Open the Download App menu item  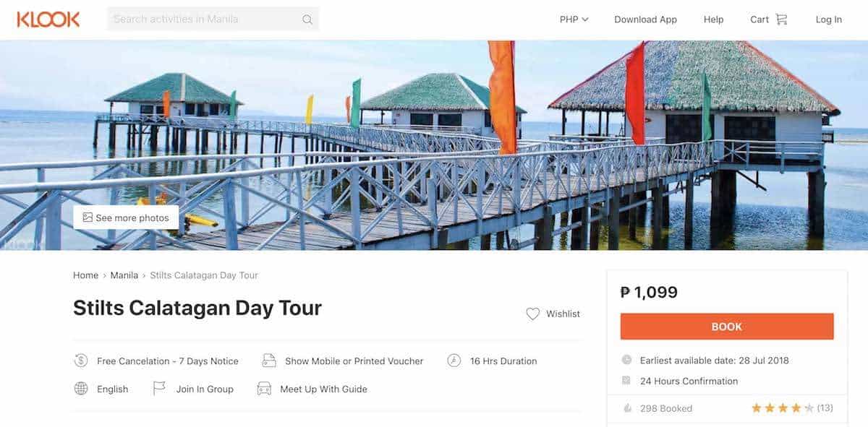click(645, 20)
